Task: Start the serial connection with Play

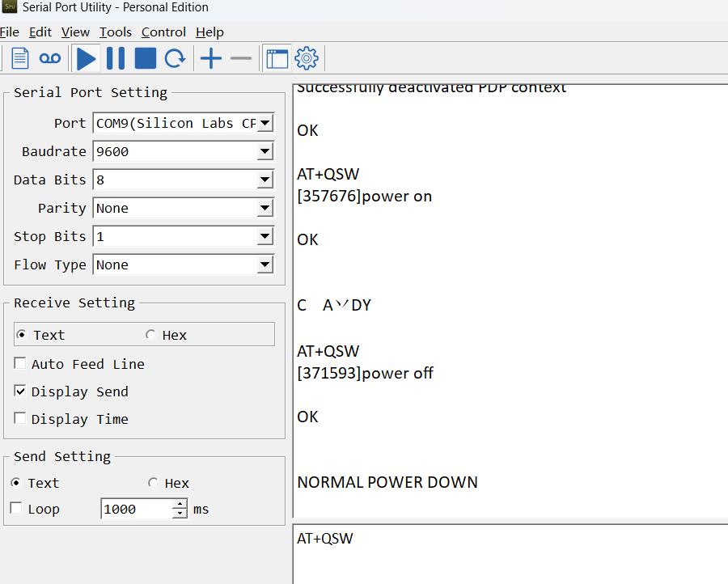Action: click(x=86, y=58)
